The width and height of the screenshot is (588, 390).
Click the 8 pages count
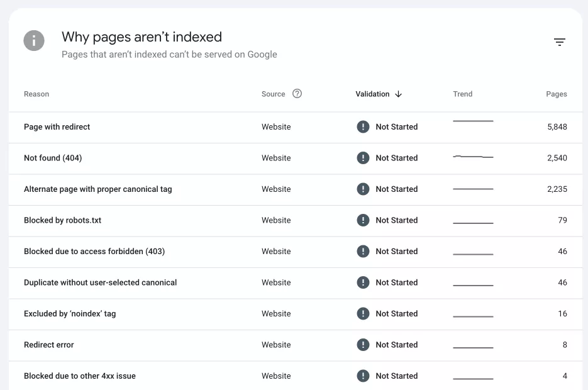click(565, 345)
